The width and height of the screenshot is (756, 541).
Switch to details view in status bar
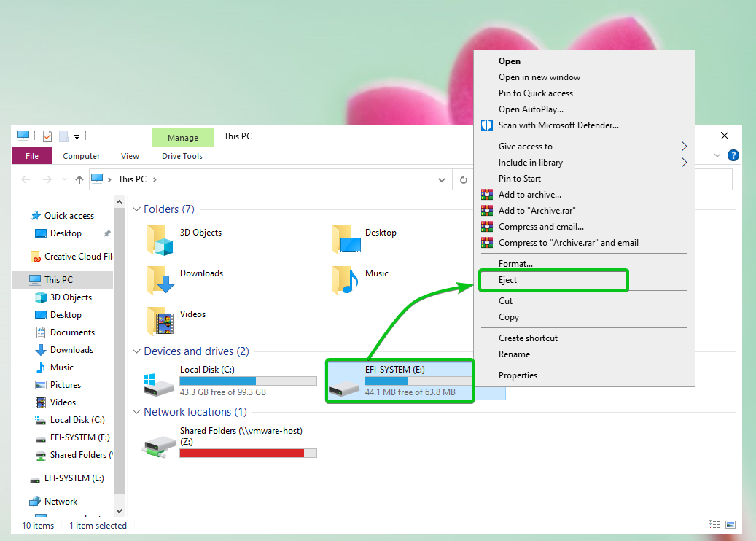715,525
